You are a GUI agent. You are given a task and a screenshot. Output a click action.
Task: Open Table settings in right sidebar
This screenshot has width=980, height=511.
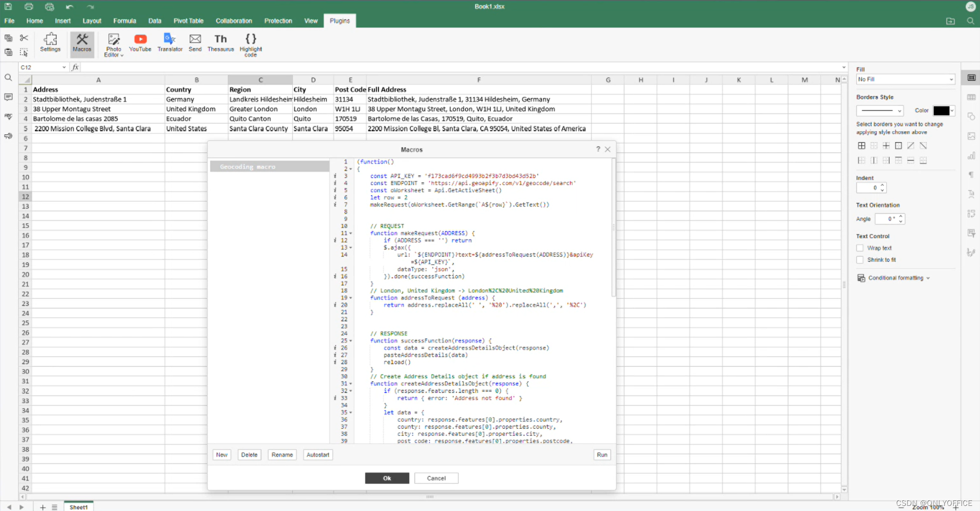tap(971, 97)
